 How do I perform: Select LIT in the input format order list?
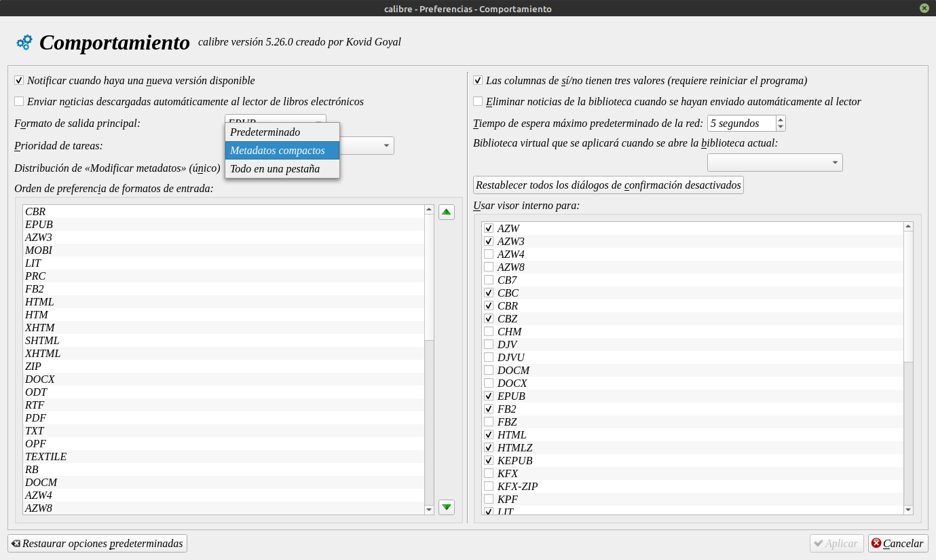pos(223,263)
